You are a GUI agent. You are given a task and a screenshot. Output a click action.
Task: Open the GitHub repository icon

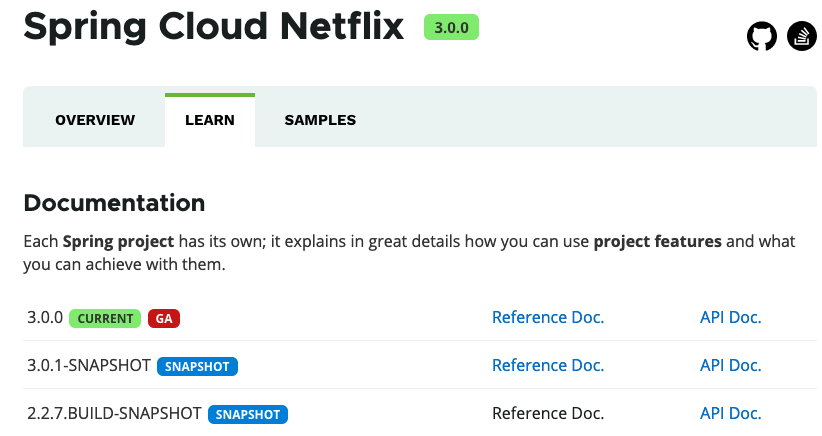click(761, 36)
